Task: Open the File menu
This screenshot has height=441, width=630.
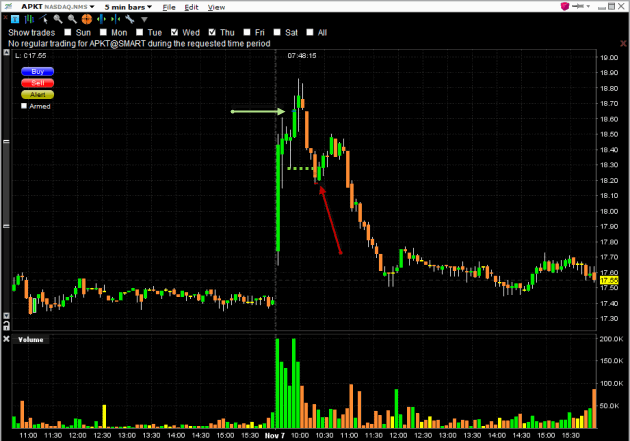Action: (169, 7)
